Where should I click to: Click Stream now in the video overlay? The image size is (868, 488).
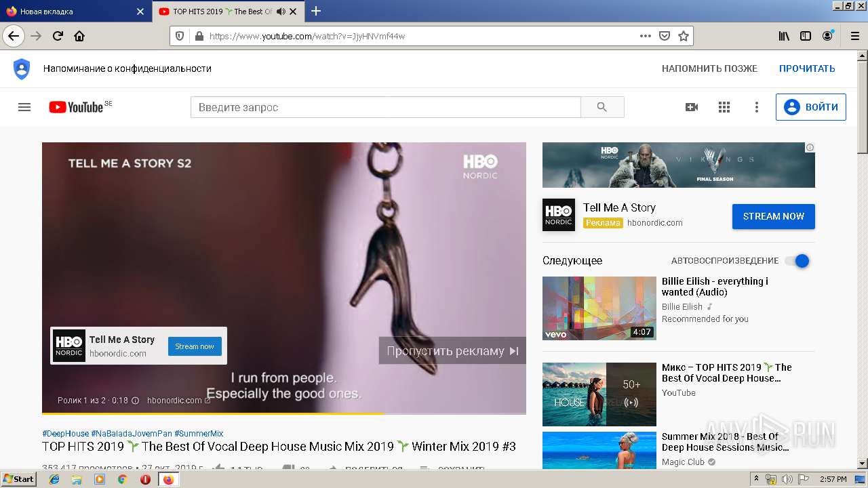(x=195, y=346)
